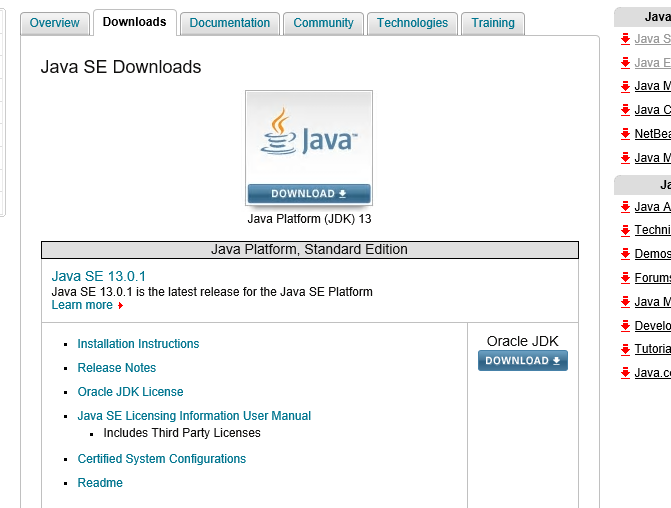Open the Overview tab

(x=55, y=23)
